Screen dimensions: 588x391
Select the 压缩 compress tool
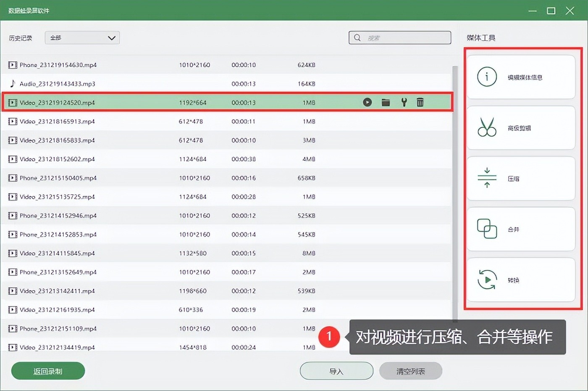click(521, 179)
